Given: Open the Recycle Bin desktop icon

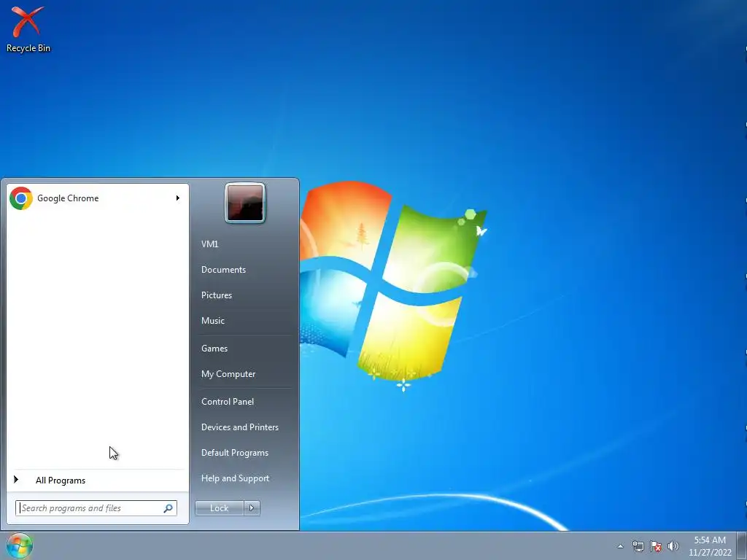Looking at the screenshot, I should [28, 28].
